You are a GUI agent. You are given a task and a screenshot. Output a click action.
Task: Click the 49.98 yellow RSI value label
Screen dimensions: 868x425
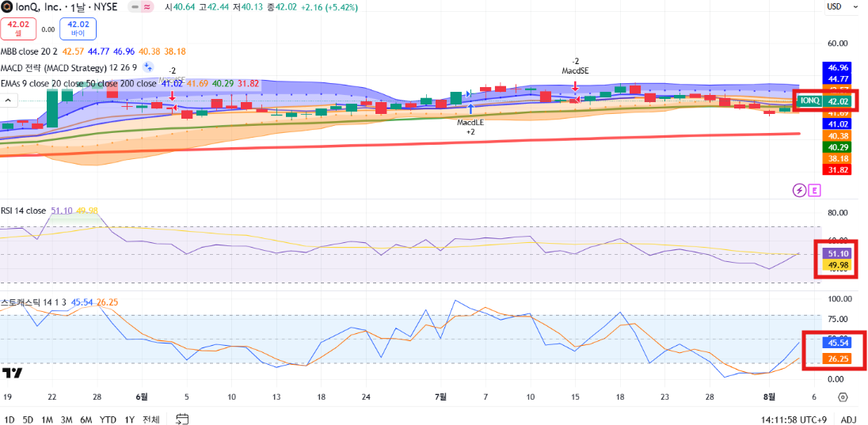click(x=837, y=265)
